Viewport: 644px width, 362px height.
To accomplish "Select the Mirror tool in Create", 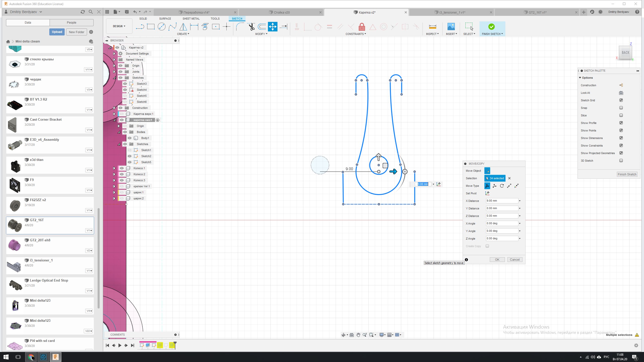I will pos(183,27).
